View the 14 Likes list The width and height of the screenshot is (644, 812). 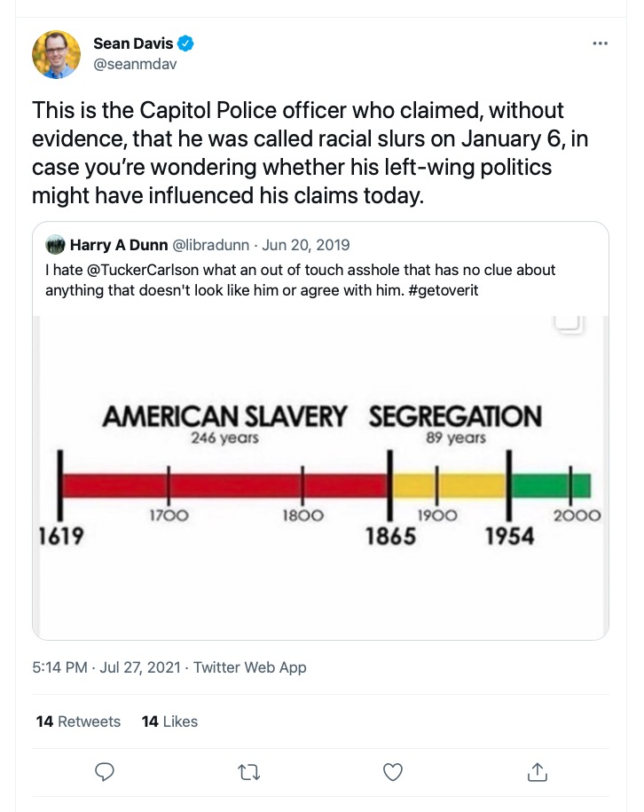[x=169, y=721]
